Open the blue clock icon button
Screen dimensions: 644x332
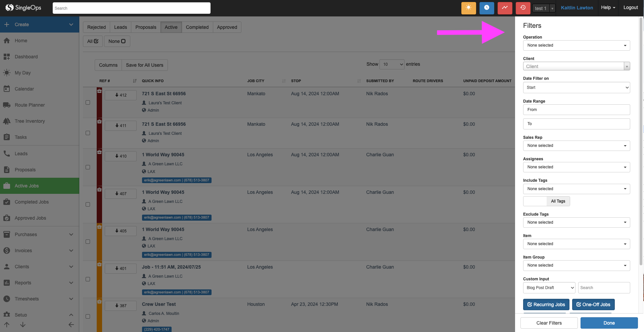click(x=487, y=8)
